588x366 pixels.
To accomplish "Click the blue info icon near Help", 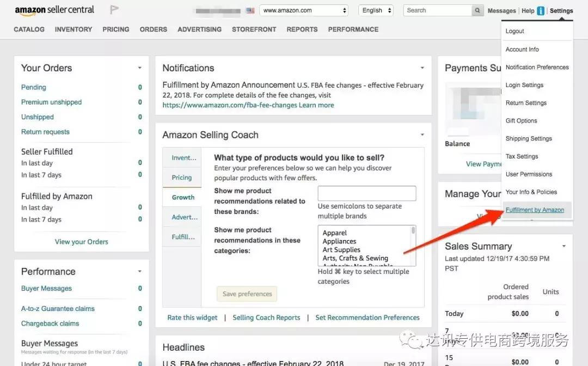I will tap(541, 11).
